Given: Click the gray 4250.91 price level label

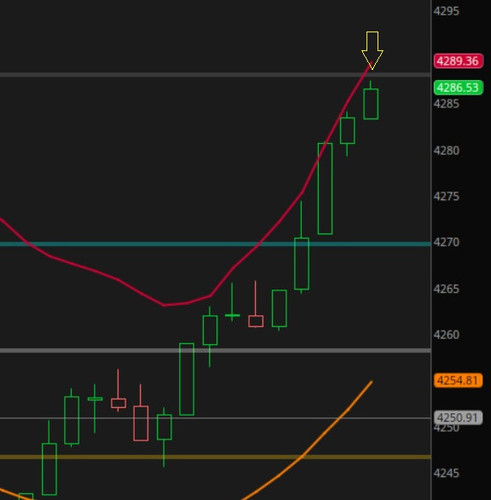Looking at the screenshot, I should click(458, 418).
